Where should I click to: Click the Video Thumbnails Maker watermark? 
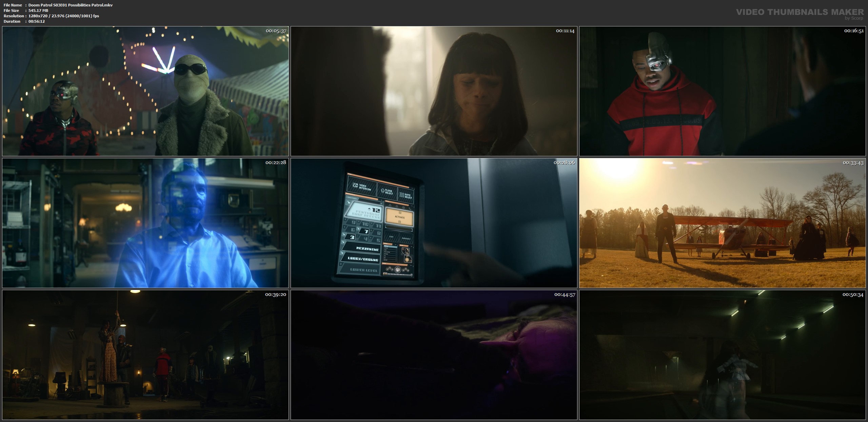800,12
